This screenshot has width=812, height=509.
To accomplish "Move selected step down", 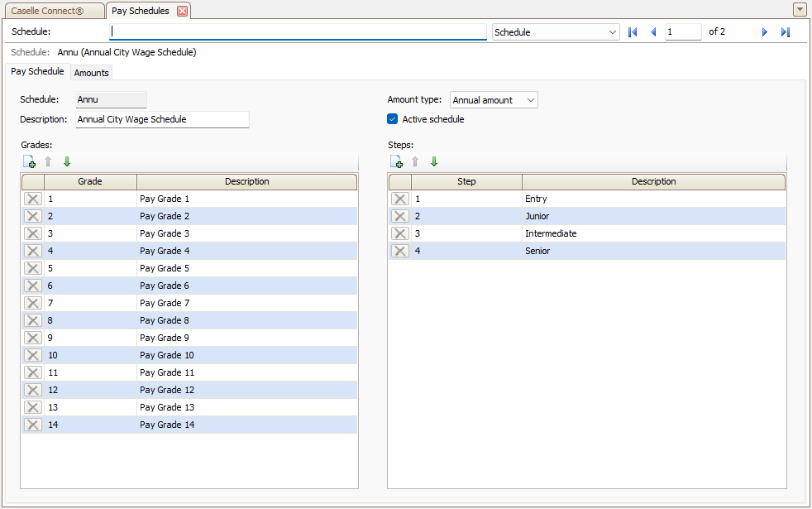I will point(434,161).
